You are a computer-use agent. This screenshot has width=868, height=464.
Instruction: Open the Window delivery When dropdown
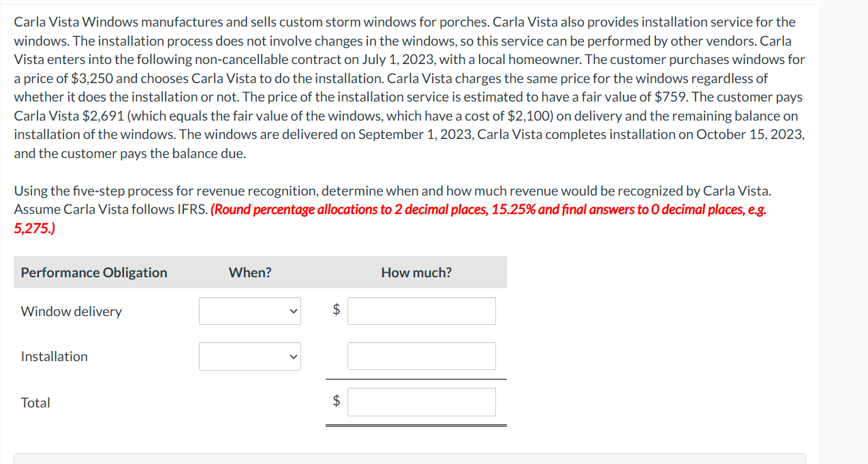coord(249,311)
